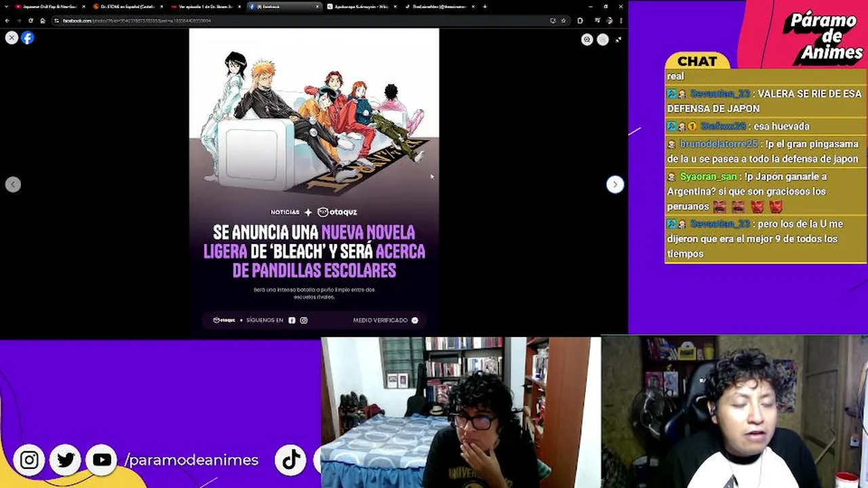Click the CHAT header label
This screenshot has height=488, width=868.
coord(697,61)
